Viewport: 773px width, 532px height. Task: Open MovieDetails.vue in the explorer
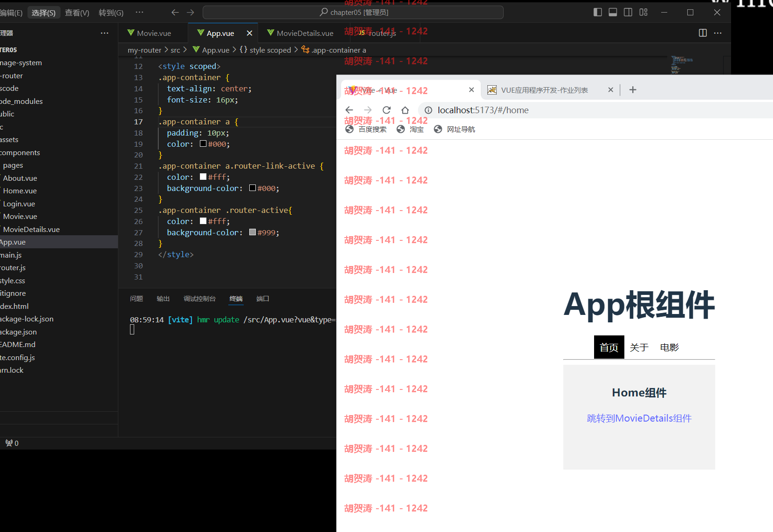point(31,229)
